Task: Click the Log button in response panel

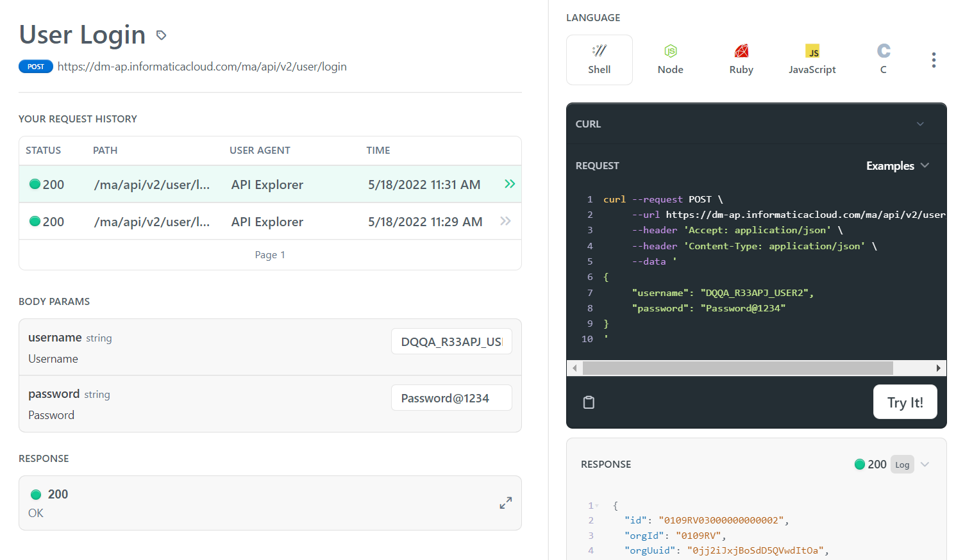Action: click(x=902, y=465)
